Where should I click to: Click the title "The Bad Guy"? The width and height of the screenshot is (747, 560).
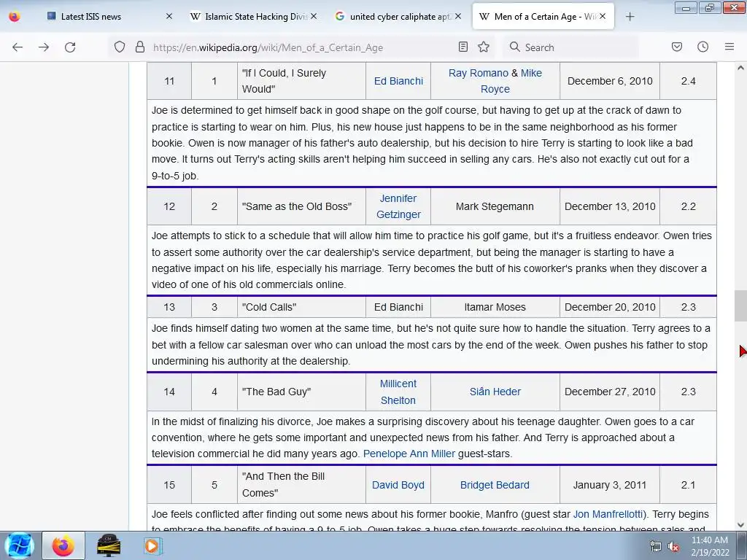click(x=276, y=392)
